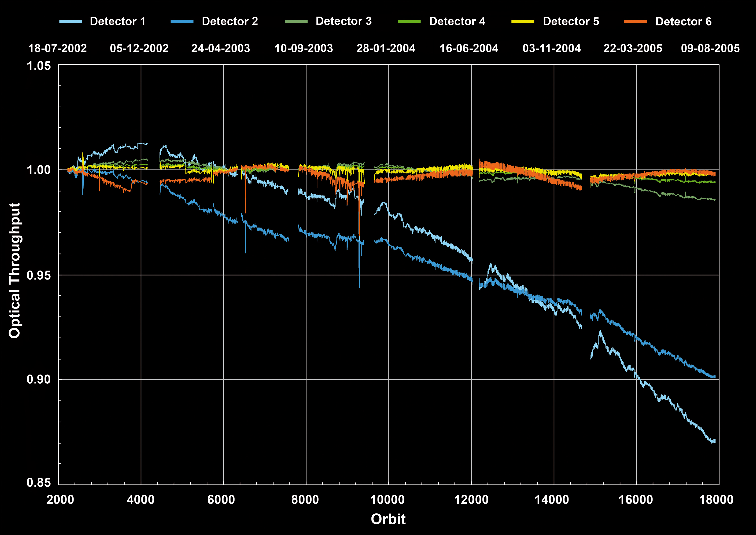Click the Detector 6 legend color swatch
The height and width of the screenshot is (535, 756).
pyautogui.click(x=635, y=22)
